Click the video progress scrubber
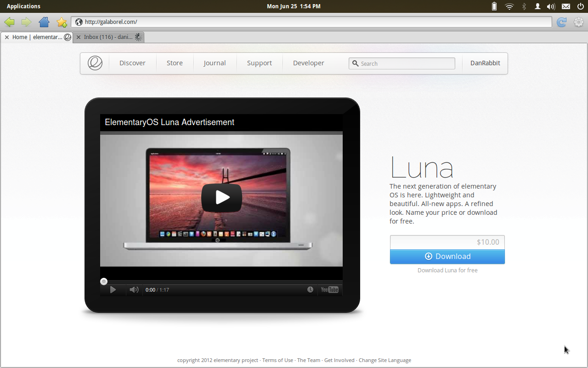This screenshot has height=368, width=588. click(104, 282)
